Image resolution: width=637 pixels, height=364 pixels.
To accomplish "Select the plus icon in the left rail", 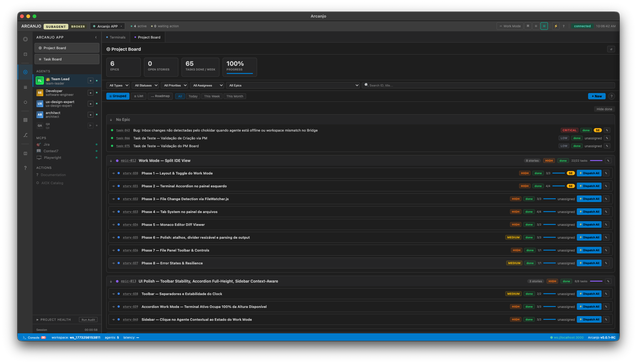I will 25,72.
